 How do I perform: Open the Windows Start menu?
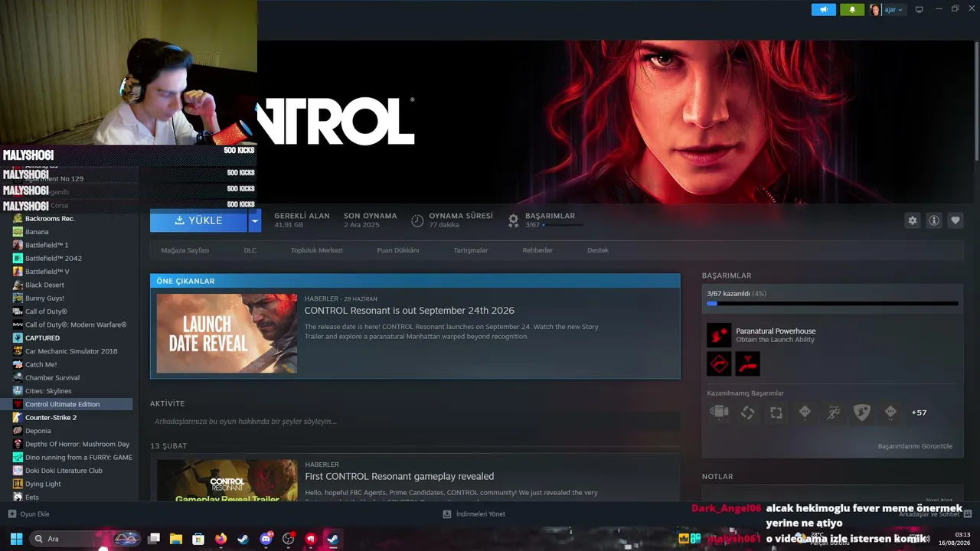[x=16, y=539]
